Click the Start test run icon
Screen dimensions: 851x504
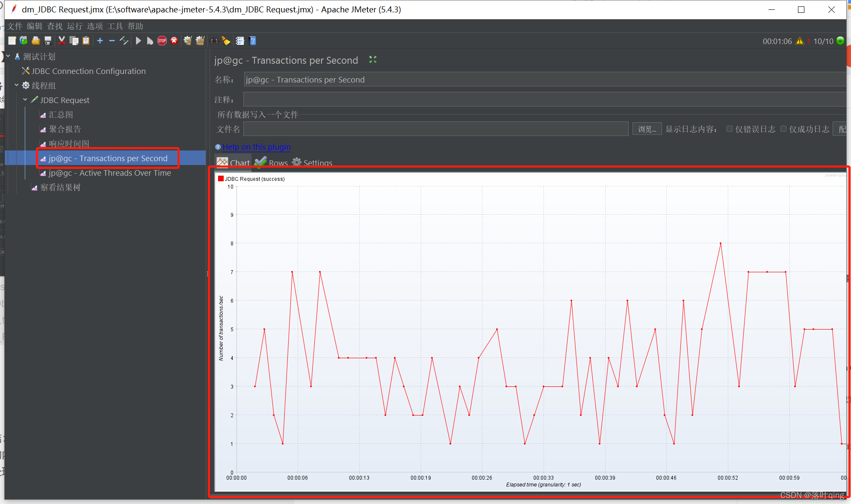click(x=138, y=41)
